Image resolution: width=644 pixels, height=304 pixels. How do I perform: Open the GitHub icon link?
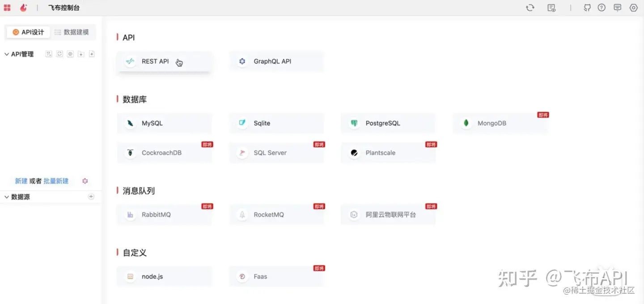point(587,8)
